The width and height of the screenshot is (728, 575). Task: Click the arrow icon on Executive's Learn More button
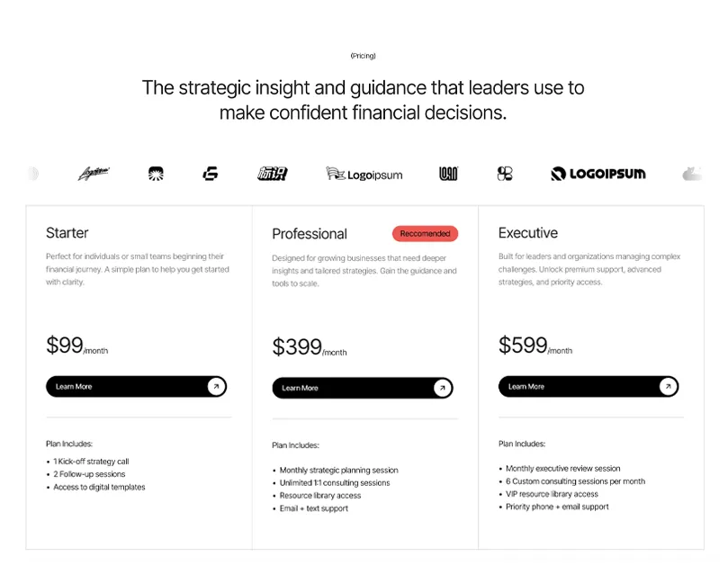[668, 386]
